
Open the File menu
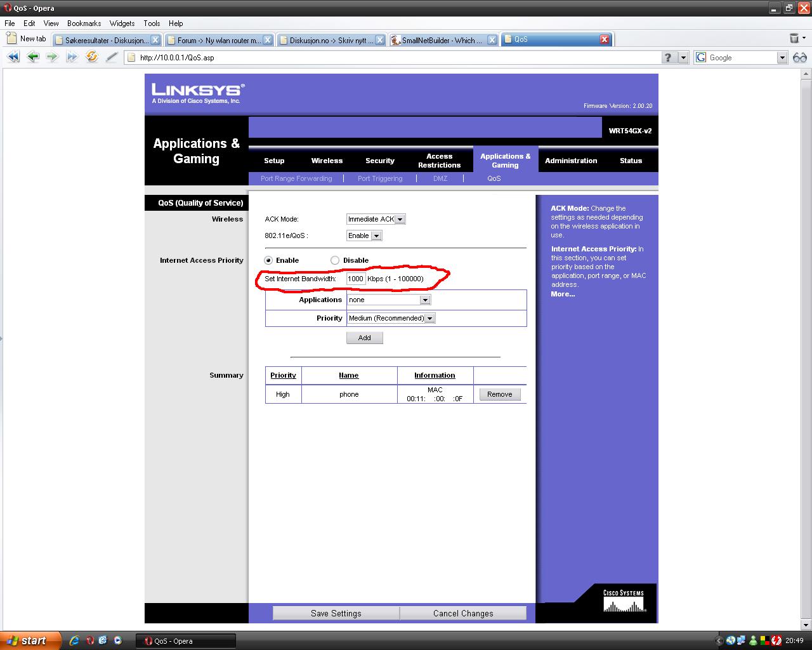pyautogui.click(x=10, y=23)
